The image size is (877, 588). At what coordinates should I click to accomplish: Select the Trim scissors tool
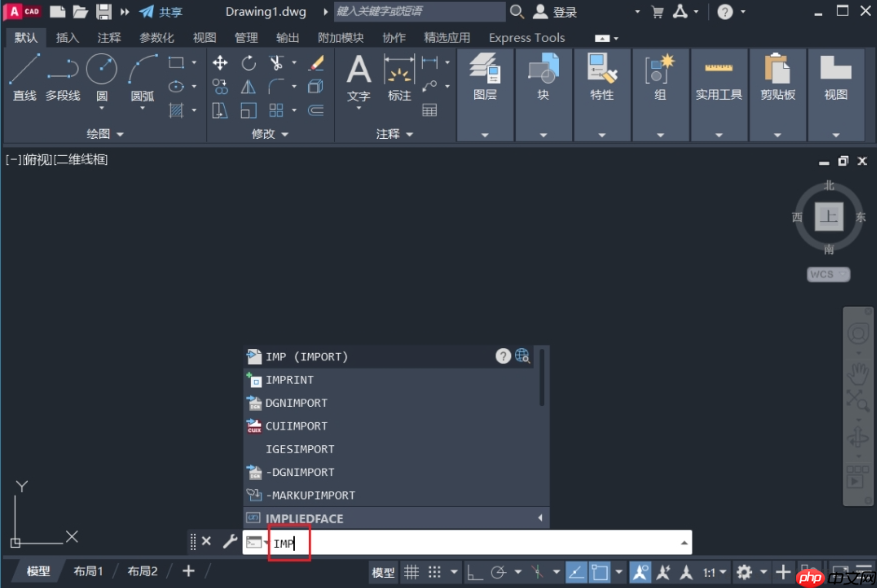click(276, 63)
